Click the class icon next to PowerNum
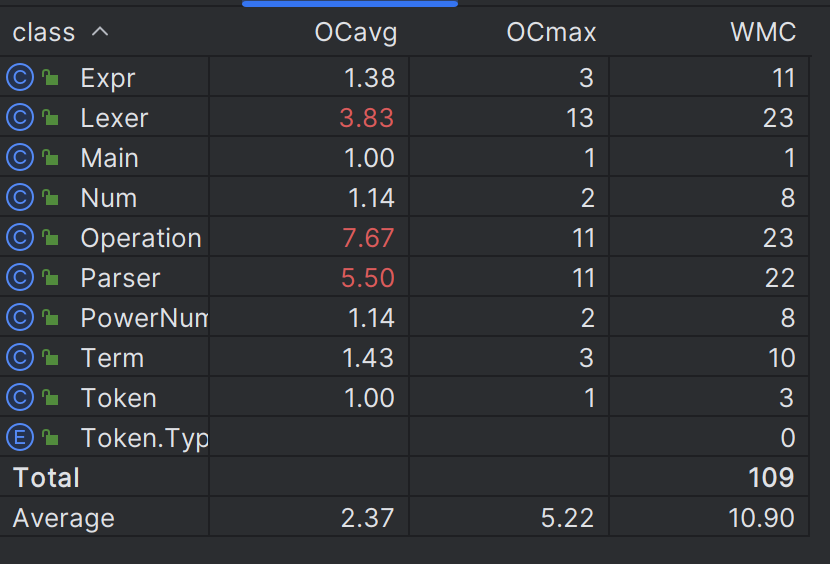Screen dimensions: 830x564 pyautogui.click(x=20, y=317)
